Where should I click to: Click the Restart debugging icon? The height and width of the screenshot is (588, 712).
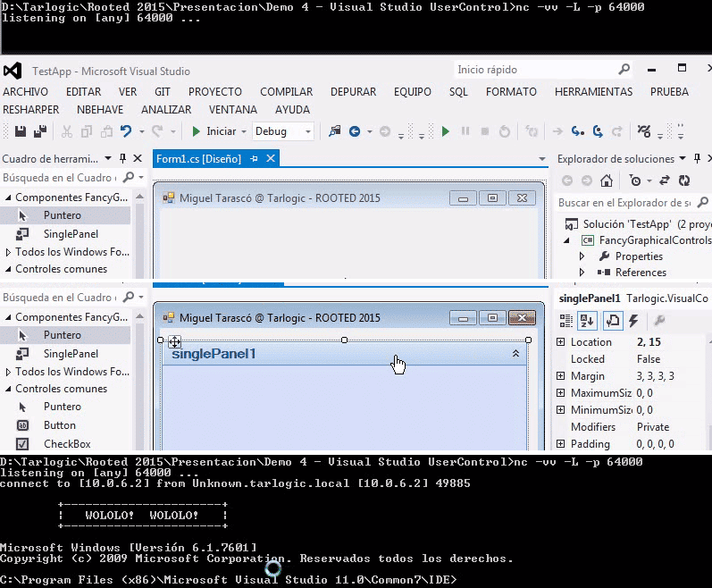coord(505,131)
